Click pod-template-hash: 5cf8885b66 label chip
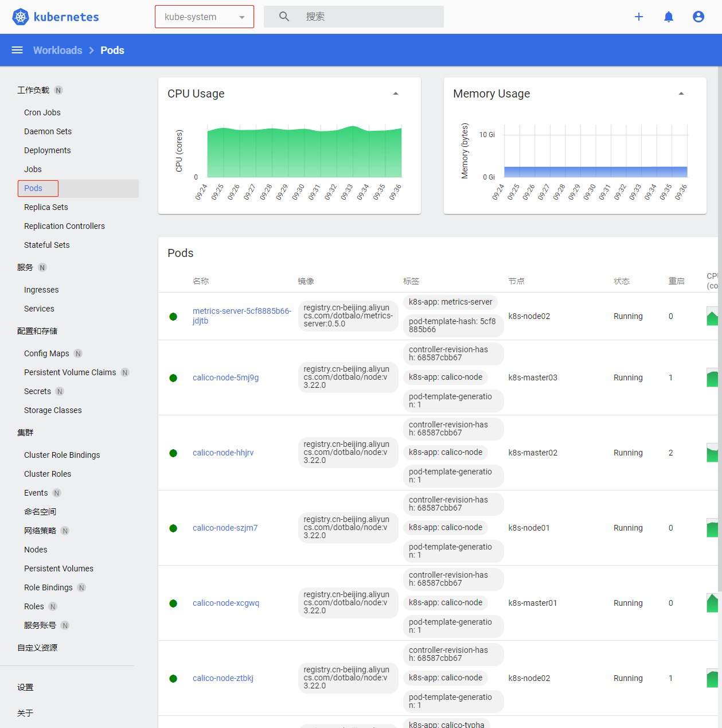 [x=453, y=325]
